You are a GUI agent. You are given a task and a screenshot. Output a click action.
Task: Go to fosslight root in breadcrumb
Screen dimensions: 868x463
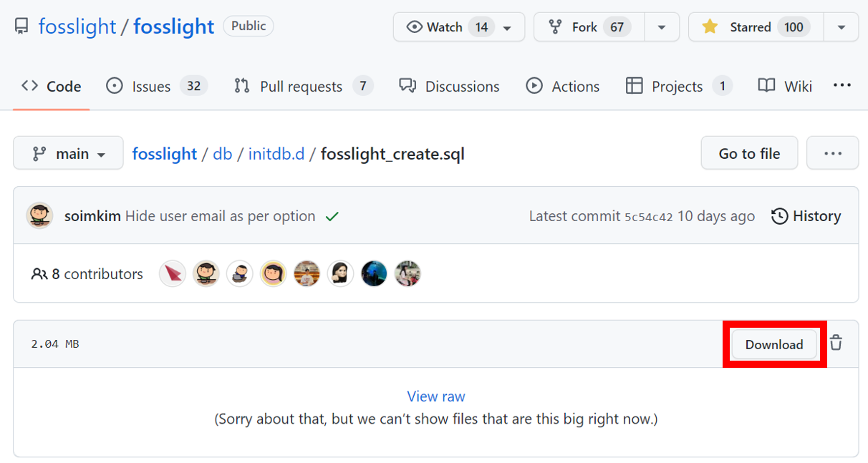[164, 154]
